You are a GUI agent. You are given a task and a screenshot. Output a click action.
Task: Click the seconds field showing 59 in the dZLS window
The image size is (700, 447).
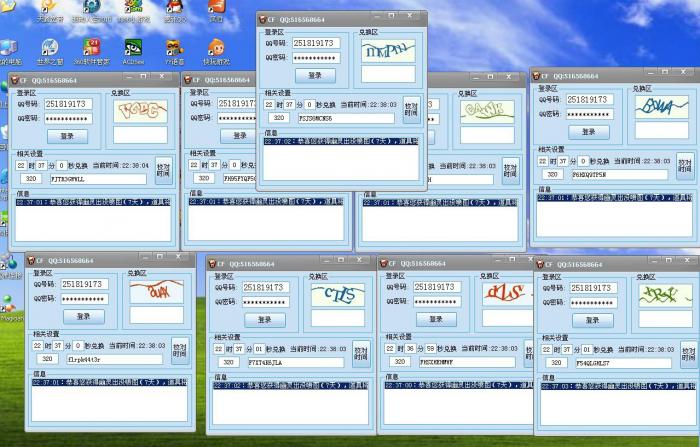[430, 348]
